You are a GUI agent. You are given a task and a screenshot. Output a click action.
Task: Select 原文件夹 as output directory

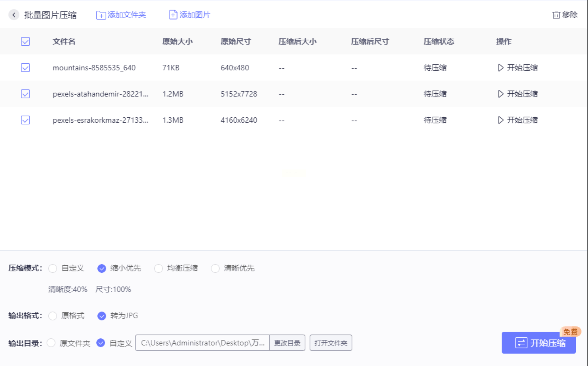coord(51,343)
